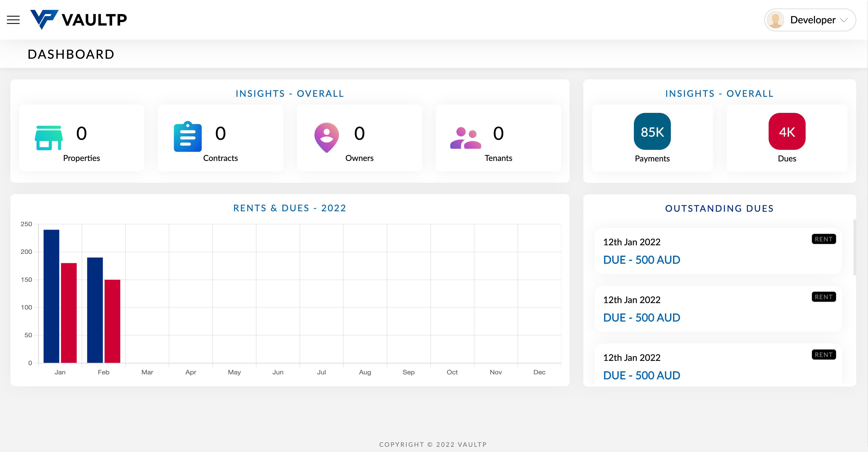Click the February blue rent bar
868x452 pixels.
[95, 310]
